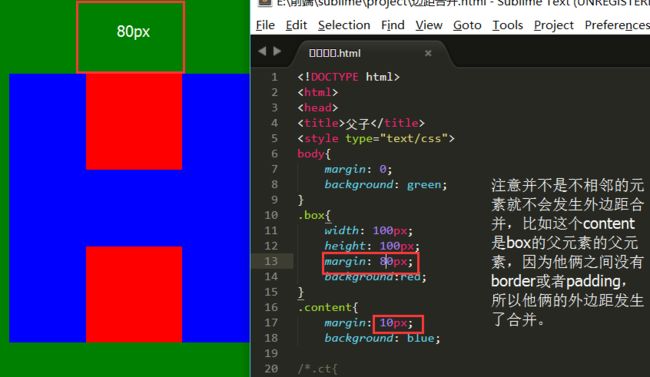Screen dimensions: 650x377
Task: Go to previous tab with left arrow
Action: 262,51
